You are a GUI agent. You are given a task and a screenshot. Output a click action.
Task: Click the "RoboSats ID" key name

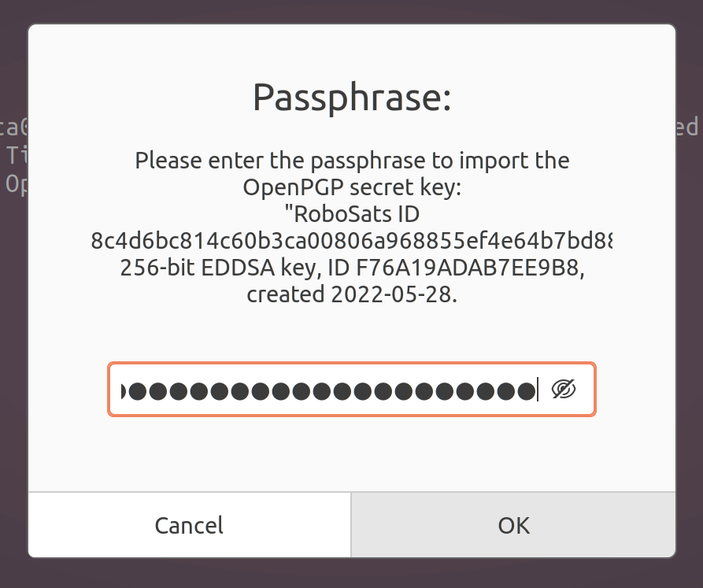351,214
